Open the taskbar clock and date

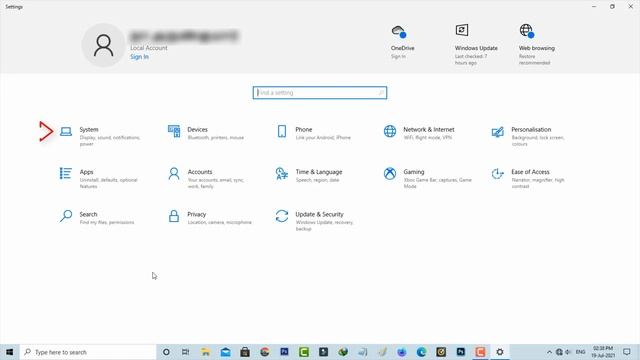coord(603,352)
